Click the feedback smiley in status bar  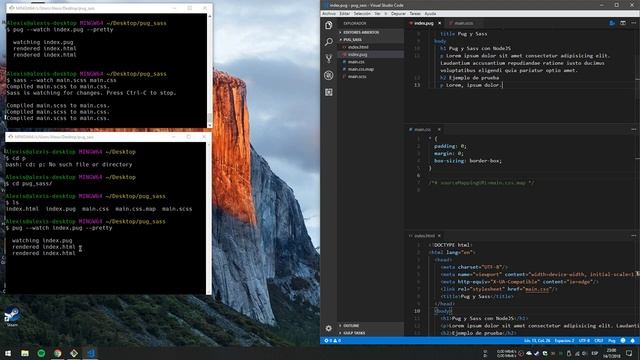click(623, 340)
